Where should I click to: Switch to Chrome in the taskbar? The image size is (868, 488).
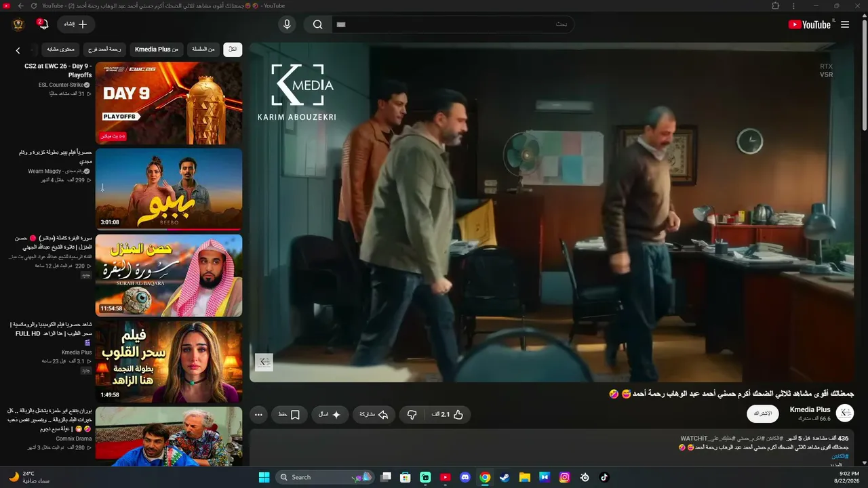click(x=485, y=477)
